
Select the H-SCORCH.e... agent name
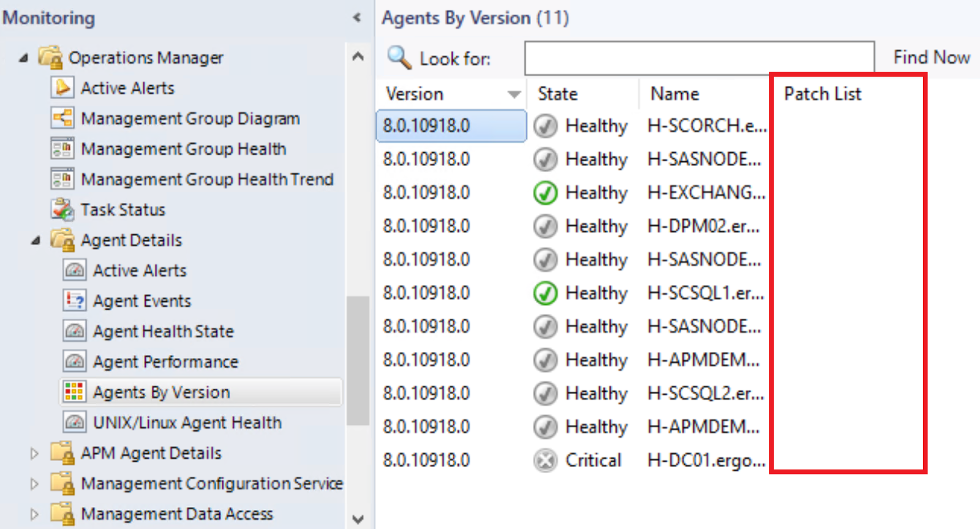click(707, 126)
